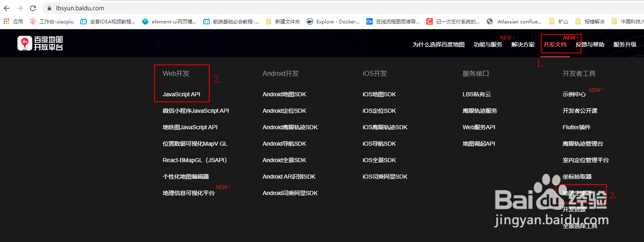644x242 pixels.
Task: Open Flutter插件 link
Action: [x=577, y=127]
